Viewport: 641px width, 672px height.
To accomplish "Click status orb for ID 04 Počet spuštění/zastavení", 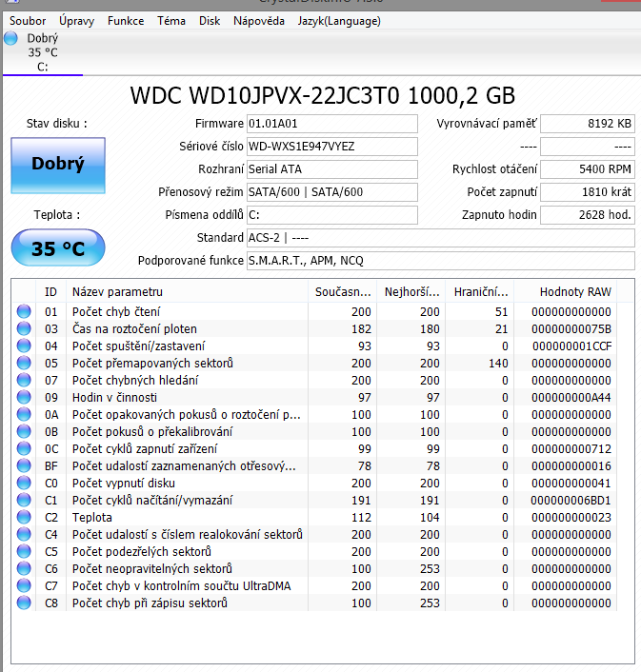I will pos(24,346).
